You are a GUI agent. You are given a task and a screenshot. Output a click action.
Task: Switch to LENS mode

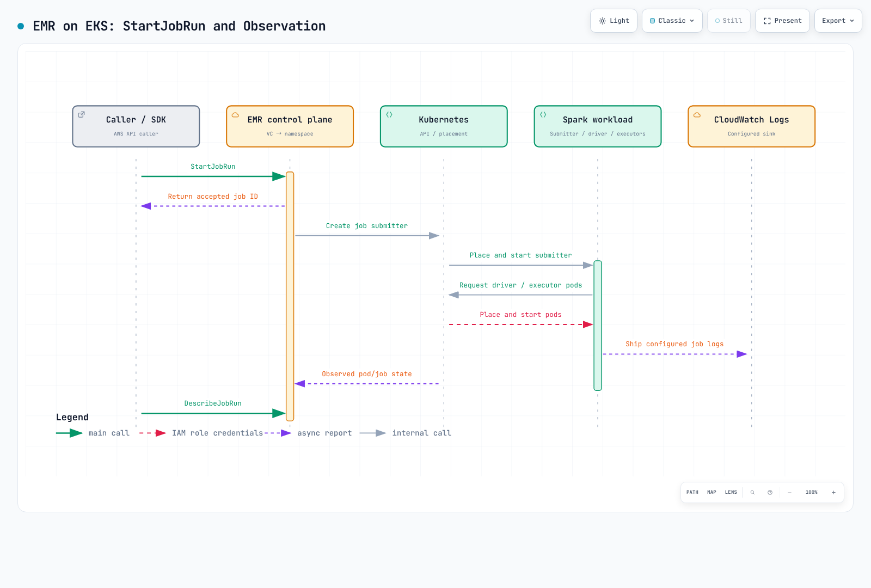pos(731,492)
